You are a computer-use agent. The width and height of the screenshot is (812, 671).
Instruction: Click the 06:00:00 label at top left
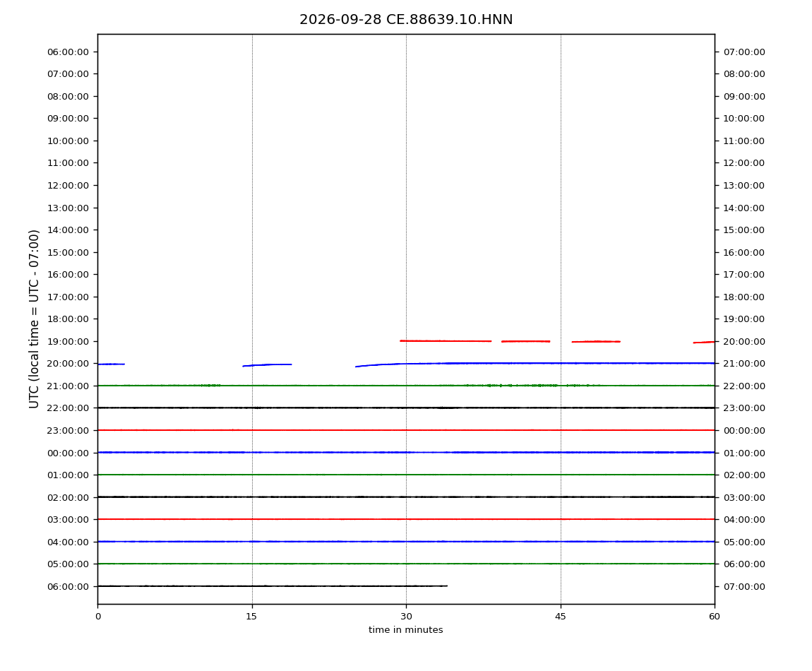68,52
